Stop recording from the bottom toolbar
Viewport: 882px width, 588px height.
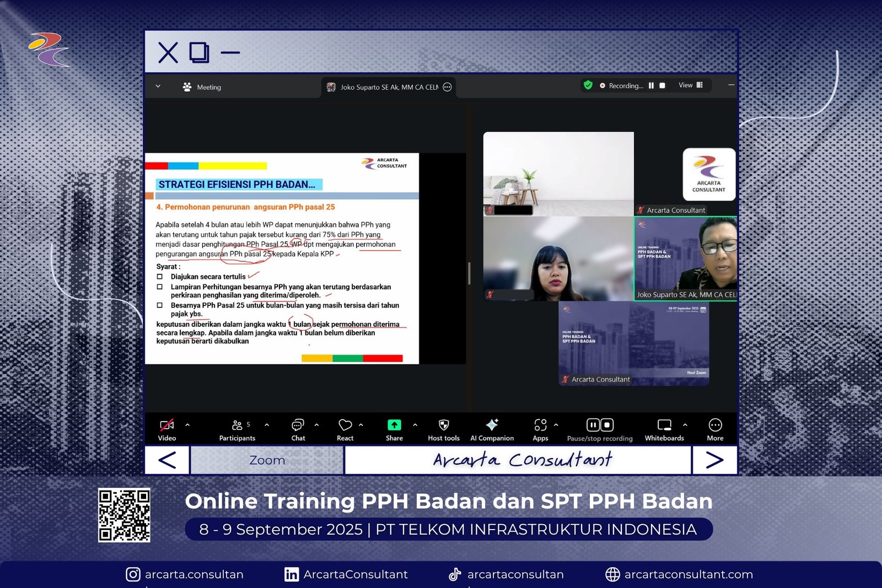pyautogui.click(x=607, y=425)
